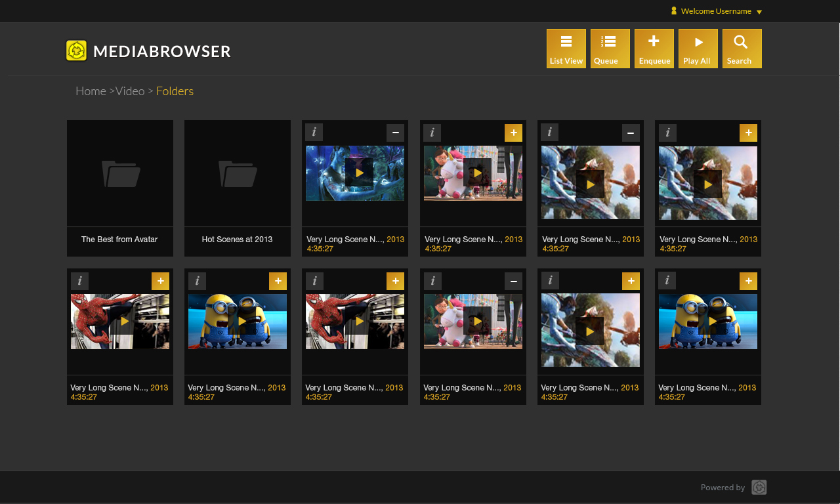Click the user icon beside Welcome Username
Screen dimensions: 840x504
674,11
